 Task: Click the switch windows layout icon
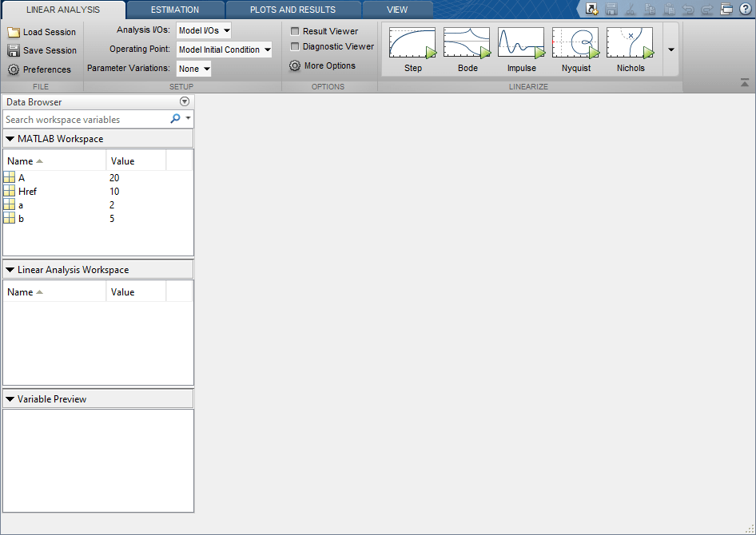pyautogui.click(x=726, y=9)
